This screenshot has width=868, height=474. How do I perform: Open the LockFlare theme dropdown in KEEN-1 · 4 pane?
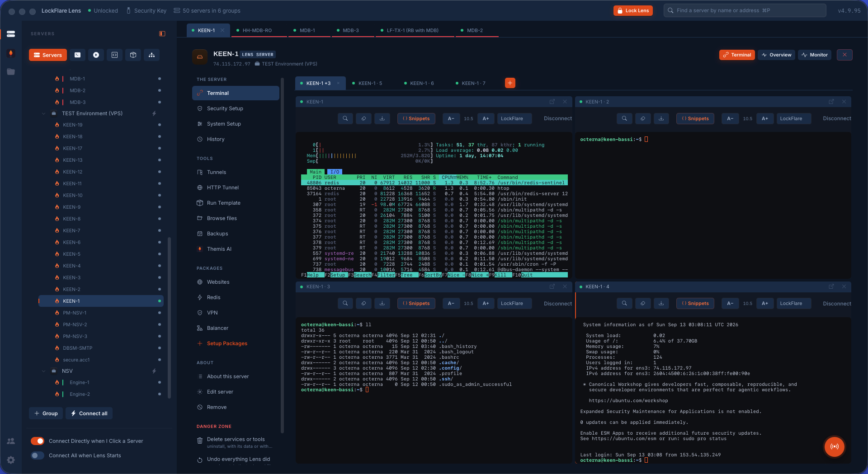[x=794, y=303]
